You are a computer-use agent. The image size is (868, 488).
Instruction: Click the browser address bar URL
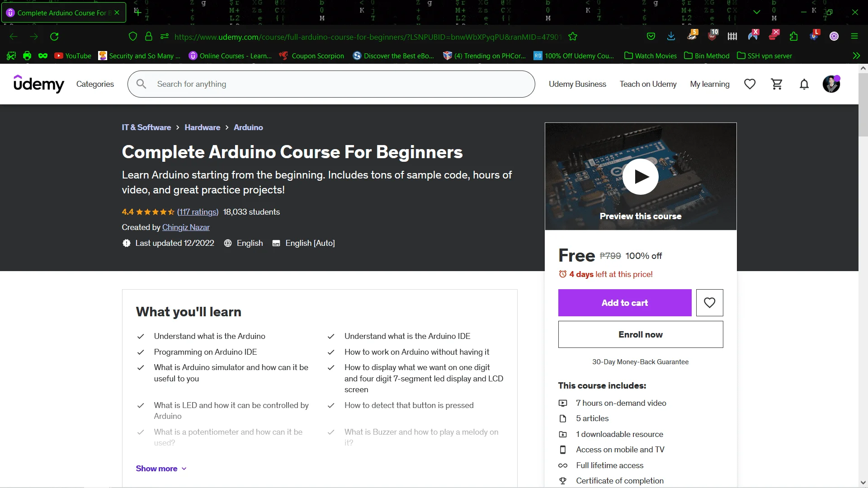[x=367, y=37]
